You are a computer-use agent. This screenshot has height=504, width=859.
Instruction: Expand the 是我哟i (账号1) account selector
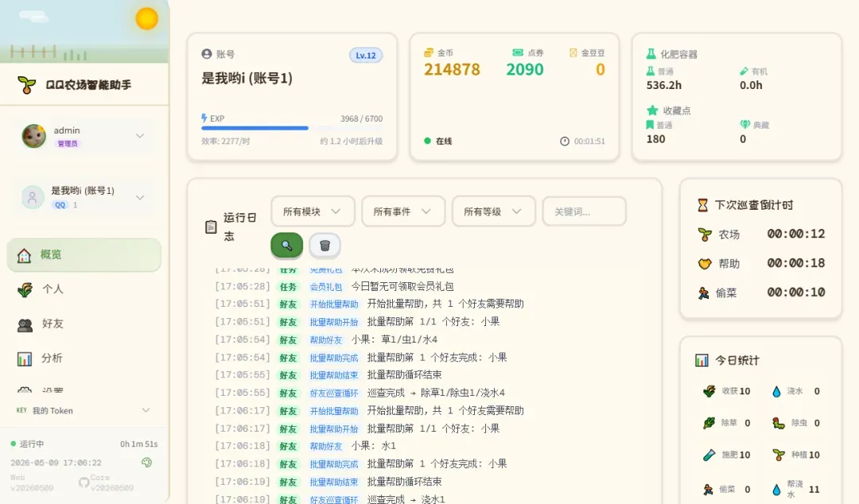click(x=140, y=197)
